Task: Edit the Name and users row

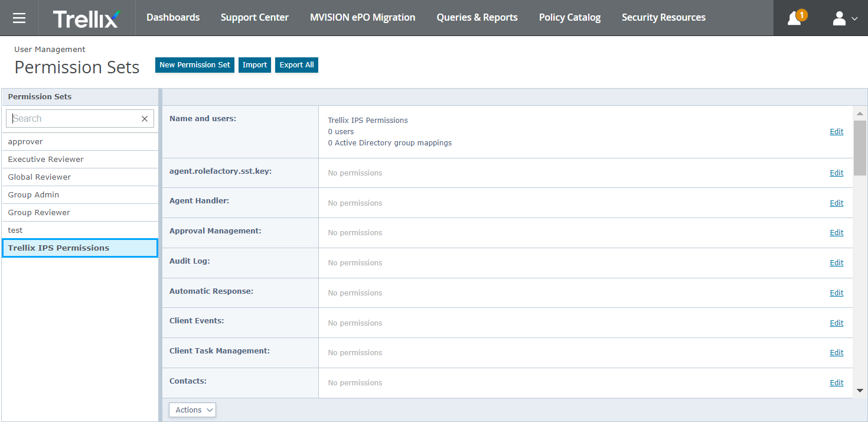Action: point(837,132)
